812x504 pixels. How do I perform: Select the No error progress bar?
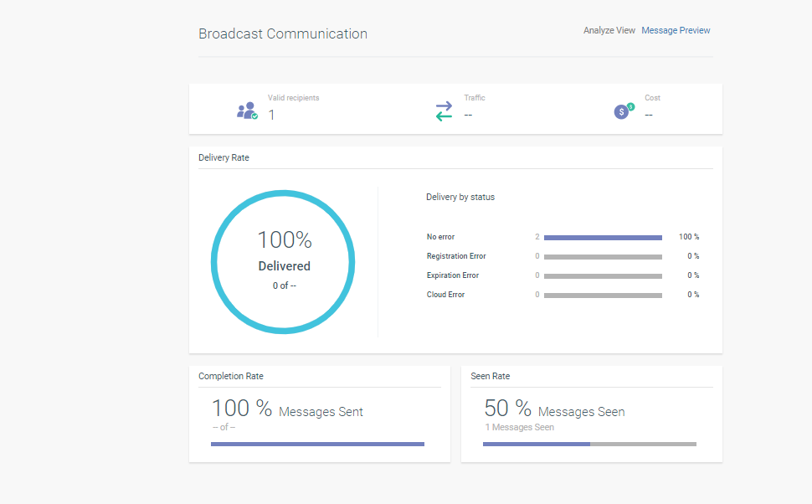603,238
